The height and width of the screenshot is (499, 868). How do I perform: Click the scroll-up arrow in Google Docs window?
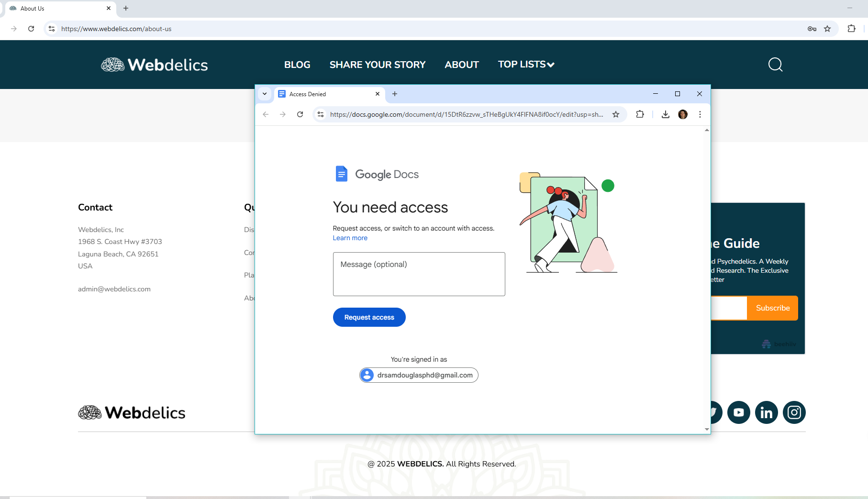point(707,130)
